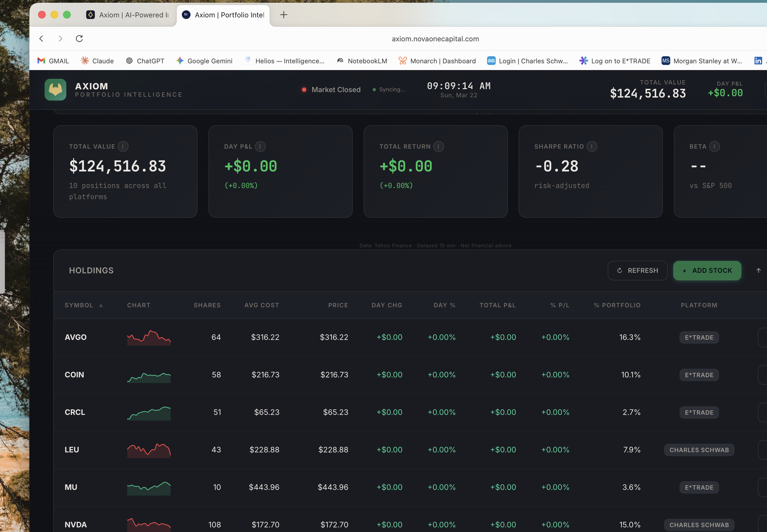The image size is (767, 532).
Task: Select the MU symbol
Action: click(x=71, y=487)
